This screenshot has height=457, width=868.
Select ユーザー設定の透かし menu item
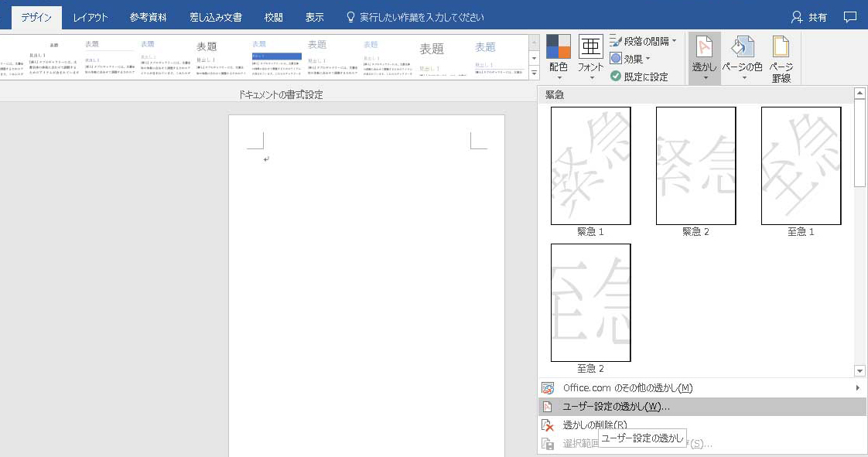coord(616,407)
